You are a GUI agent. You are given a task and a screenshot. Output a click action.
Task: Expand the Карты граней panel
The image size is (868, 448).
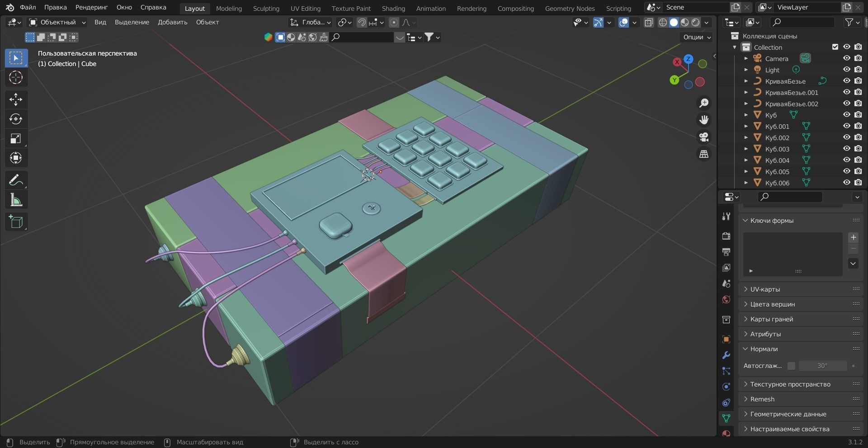[x=800, y=319]
